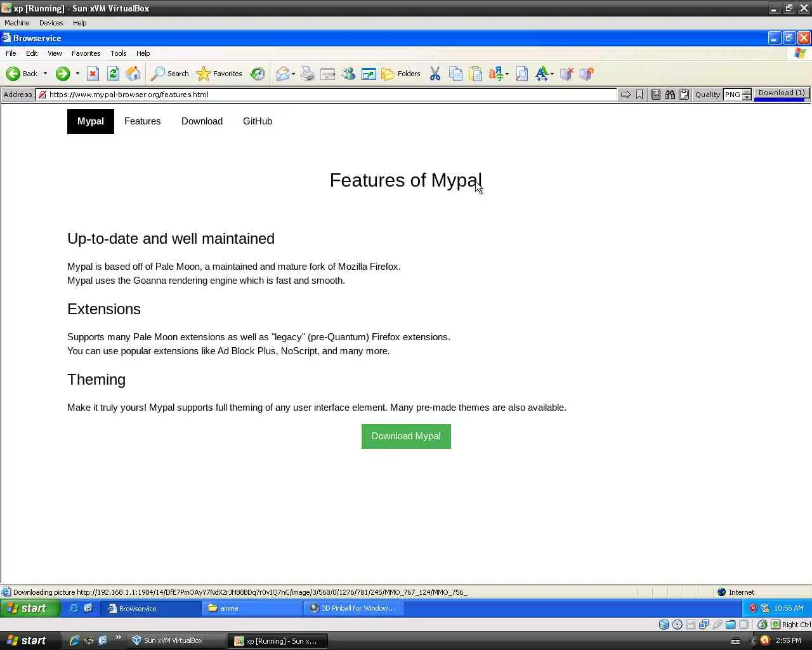The image size is (812, 650).
Task: Open the Favorites star toolbar button
Action: (x=219, y=74)
